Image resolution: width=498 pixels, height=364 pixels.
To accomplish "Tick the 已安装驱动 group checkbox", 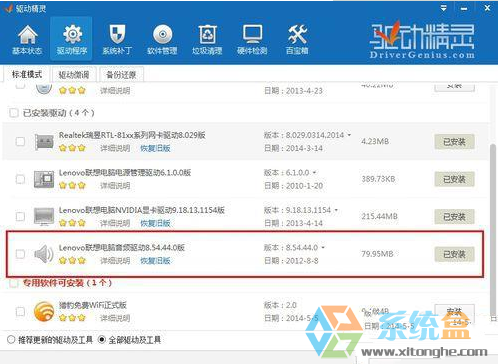I will [x=14, y=113].
